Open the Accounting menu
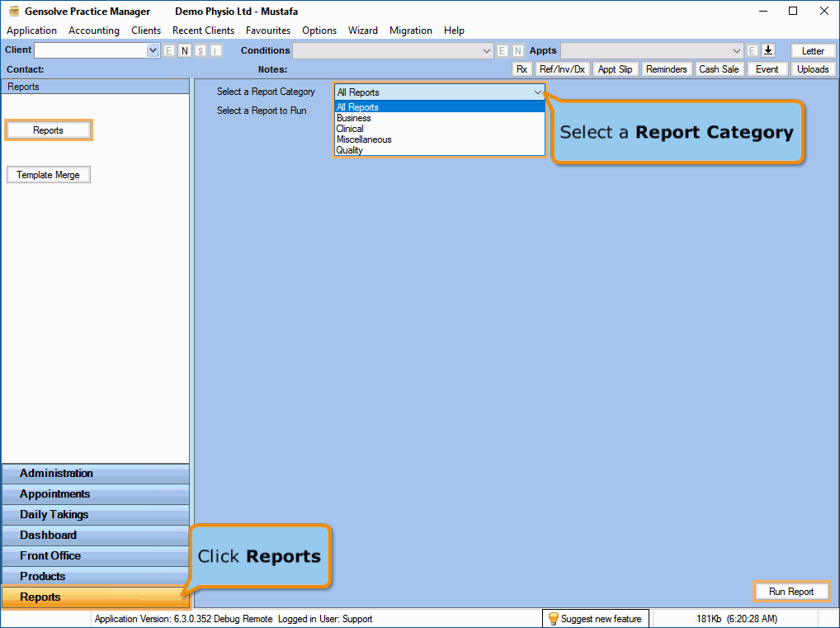The image size is (840, 628). [94, 31]
